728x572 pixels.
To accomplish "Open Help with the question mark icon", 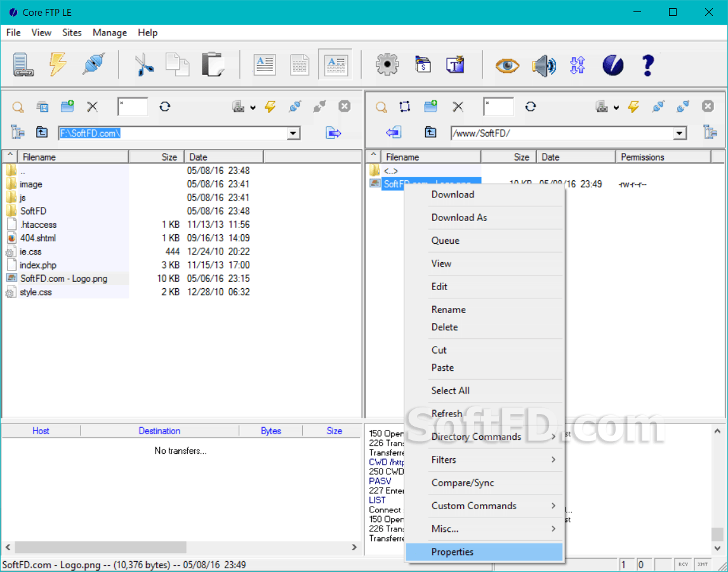I will [647, 65].
